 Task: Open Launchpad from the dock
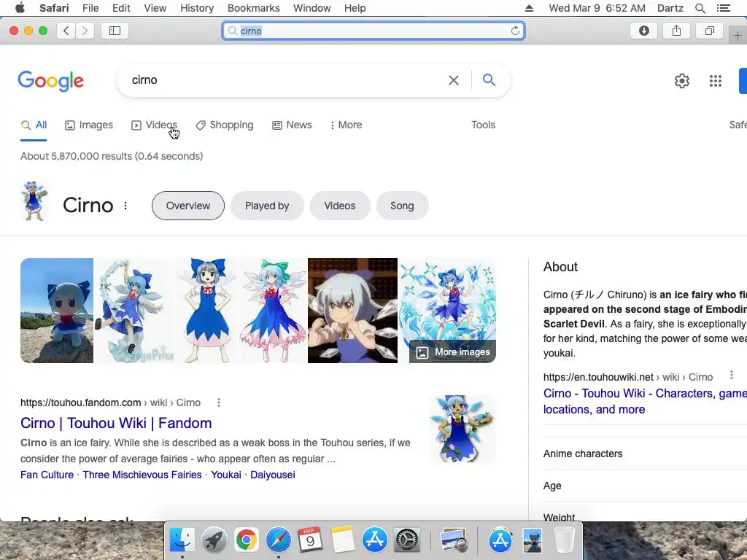[214, 540]
